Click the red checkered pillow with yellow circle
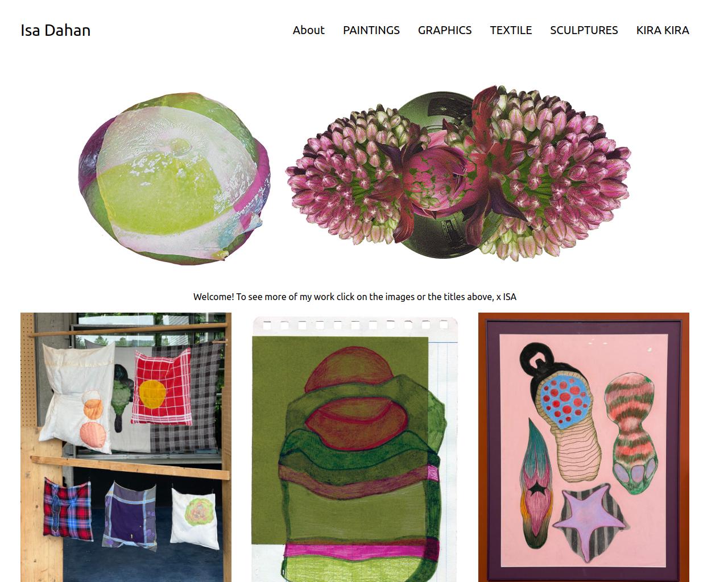The height and width of the screenshot is (582, 728). coord(162,386)
